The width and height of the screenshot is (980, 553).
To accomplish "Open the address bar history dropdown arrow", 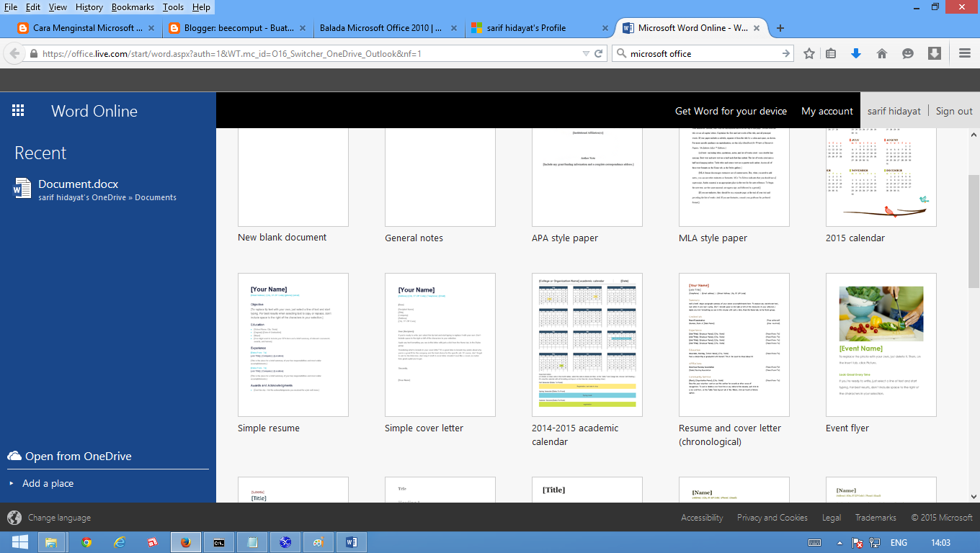I will coord(584,53).
